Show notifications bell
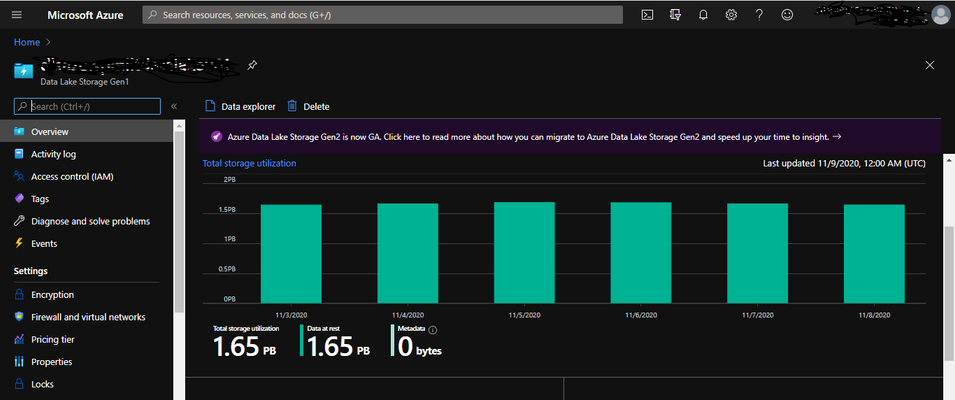Viewport: 955px width, 400px height. 703,15
